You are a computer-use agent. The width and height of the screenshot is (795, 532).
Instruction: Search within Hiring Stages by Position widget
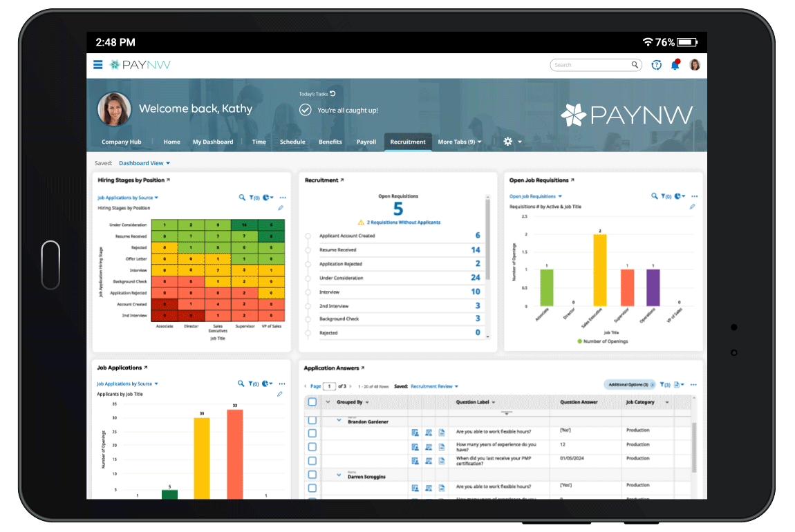click(x=242, y=197)
